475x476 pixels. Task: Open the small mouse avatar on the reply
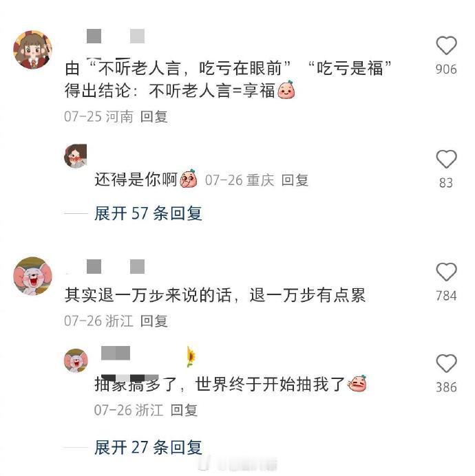(x=76, y=360)
